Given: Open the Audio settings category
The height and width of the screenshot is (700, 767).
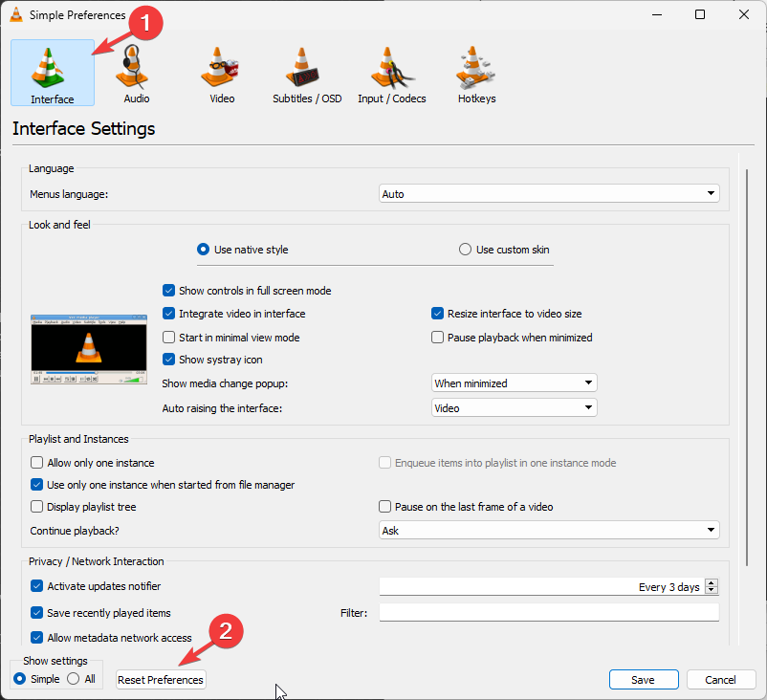Looking at the screenshot, I should click(137, 74).
